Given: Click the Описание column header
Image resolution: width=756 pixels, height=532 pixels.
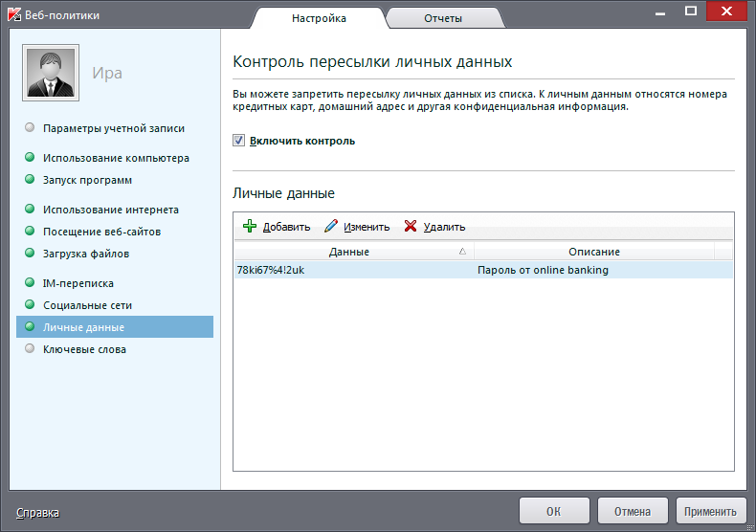Looking at the screenshot, I should point(593,252).
